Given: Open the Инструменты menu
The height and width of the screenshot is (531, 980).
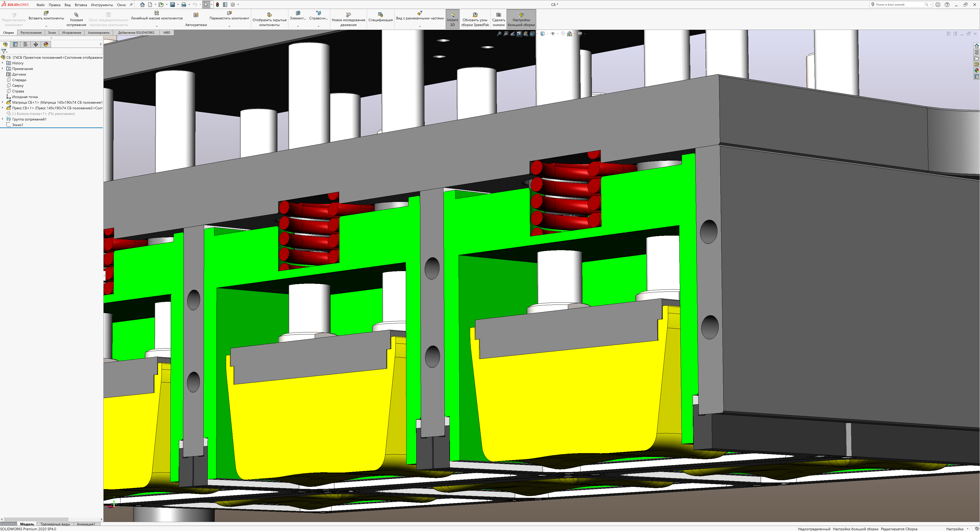Looking at the screenshot, I should (102, 5).
